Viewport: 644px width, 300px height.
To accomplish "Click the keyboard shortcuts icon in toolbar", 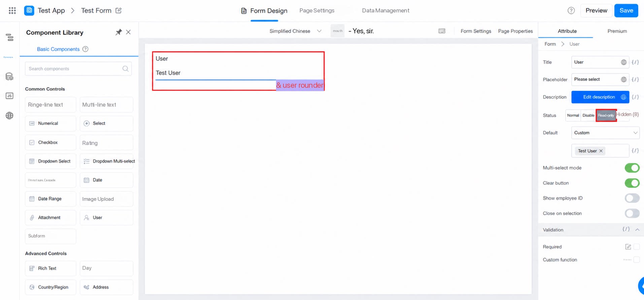I will (442, 31).
